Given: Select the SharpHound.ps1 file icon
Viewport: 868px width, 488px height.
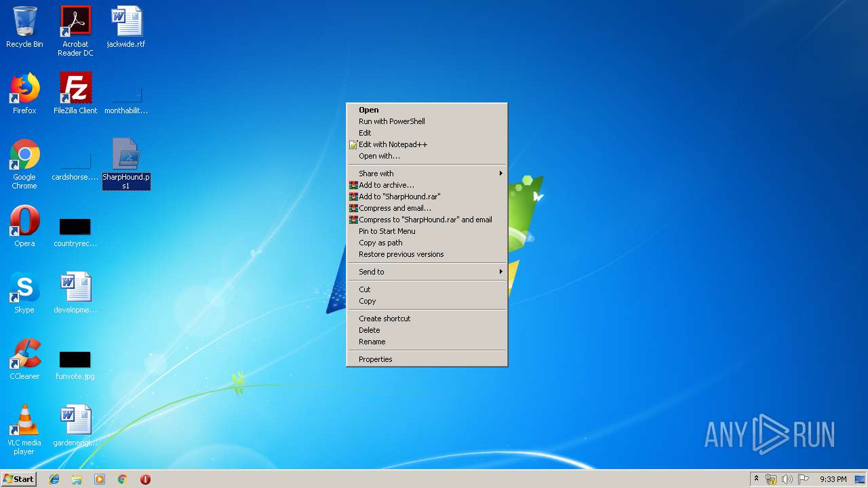Looking at the screenshot, I should pyautogui.click(x=126, y=163).
